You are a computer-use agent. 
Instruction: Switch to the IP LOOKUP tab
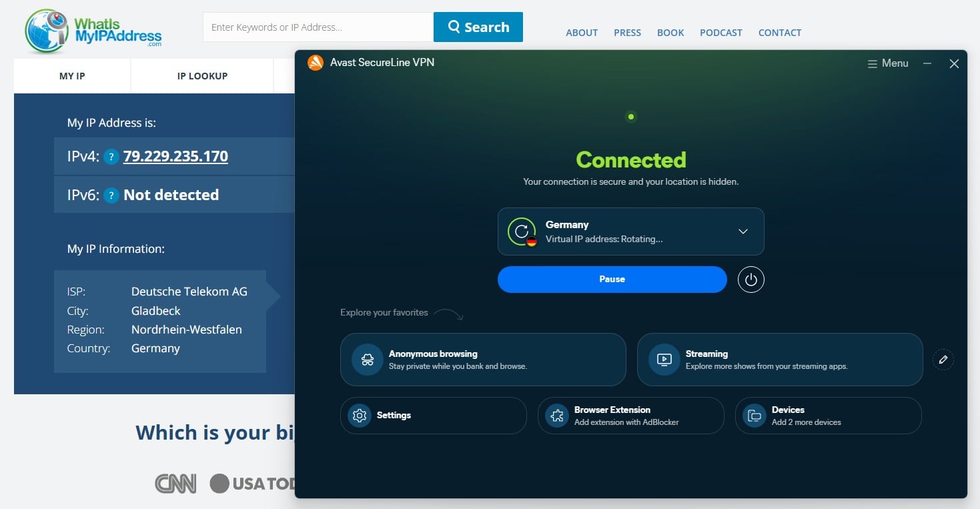click(x=202, y=76)
